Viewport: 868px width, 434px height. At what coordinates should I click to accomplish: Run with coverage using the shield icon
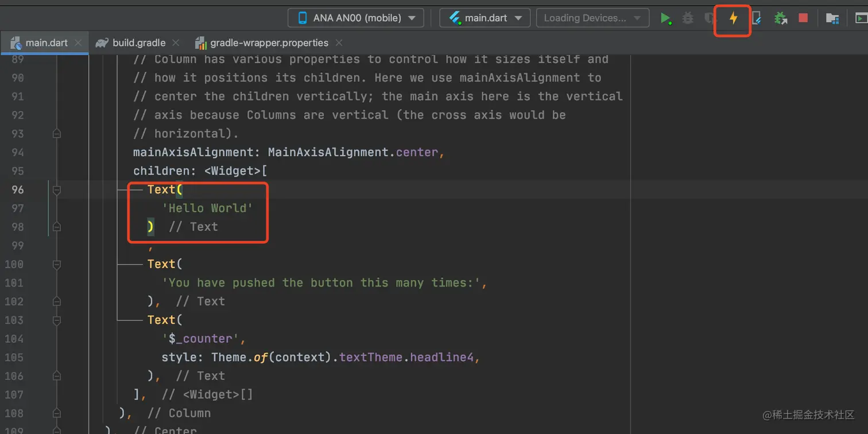pyautogui.click(x=710, y=18)
